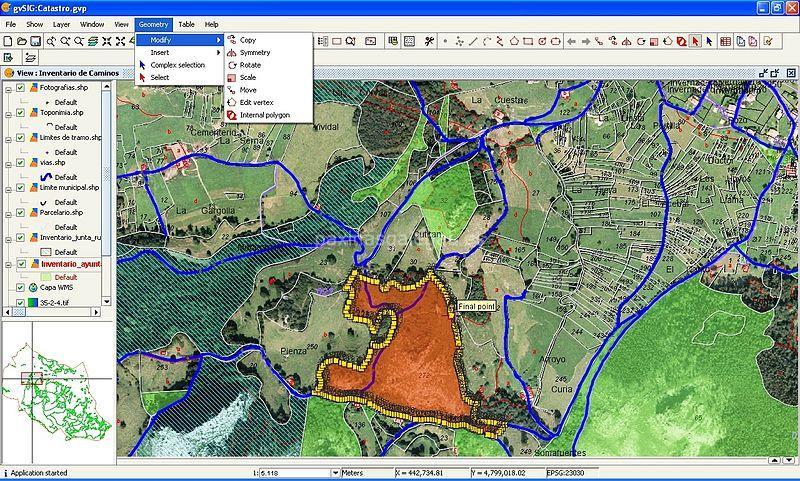Uncheck the Fotografias.shp layer checkbox
Viewport: 800px width, 481px height.
pyautogui.click(x=20, y=88)
